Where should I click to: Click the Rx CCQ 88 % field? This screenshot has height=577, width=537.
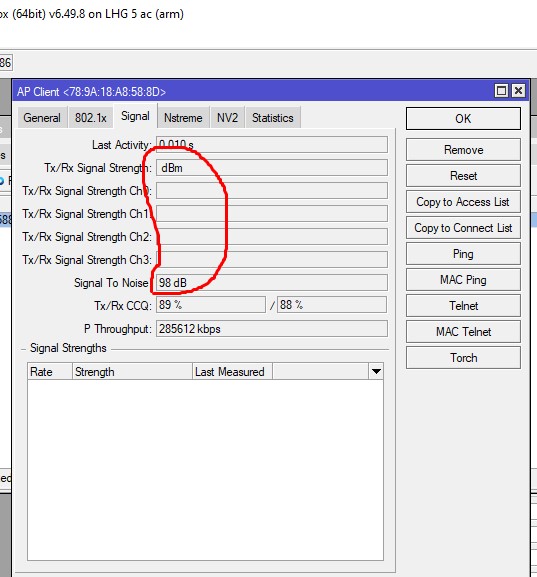tap(332, 305)
